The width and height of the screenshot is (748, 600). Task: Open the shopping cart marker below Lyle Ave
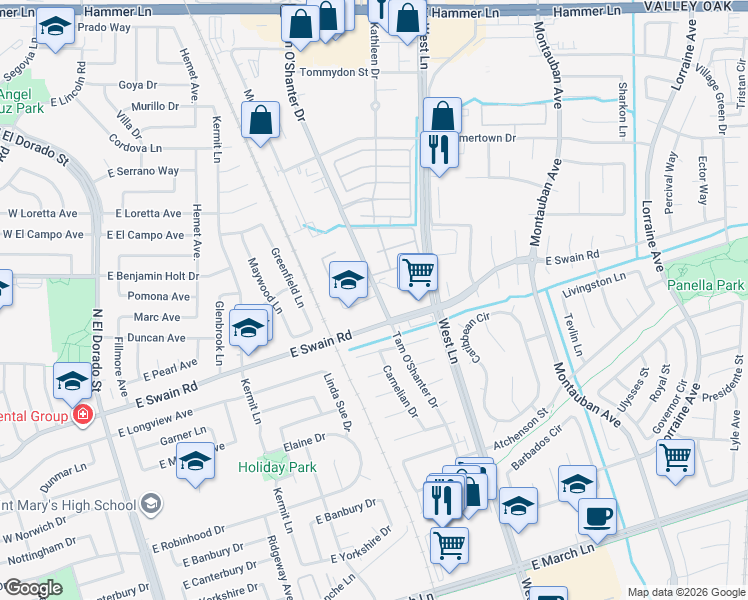675,459
